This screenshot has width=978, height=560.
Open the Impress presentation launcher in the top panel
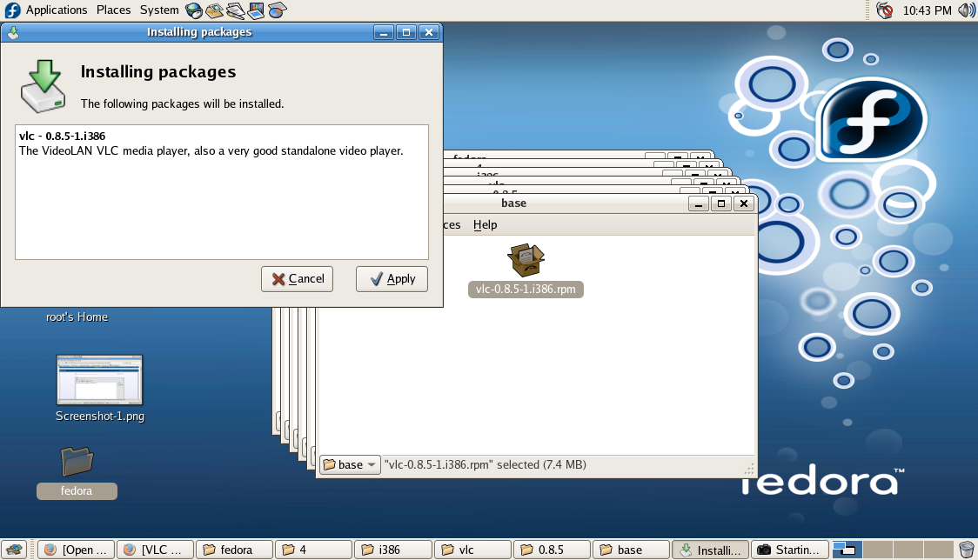pyautogui.click(x=256, y=10)
